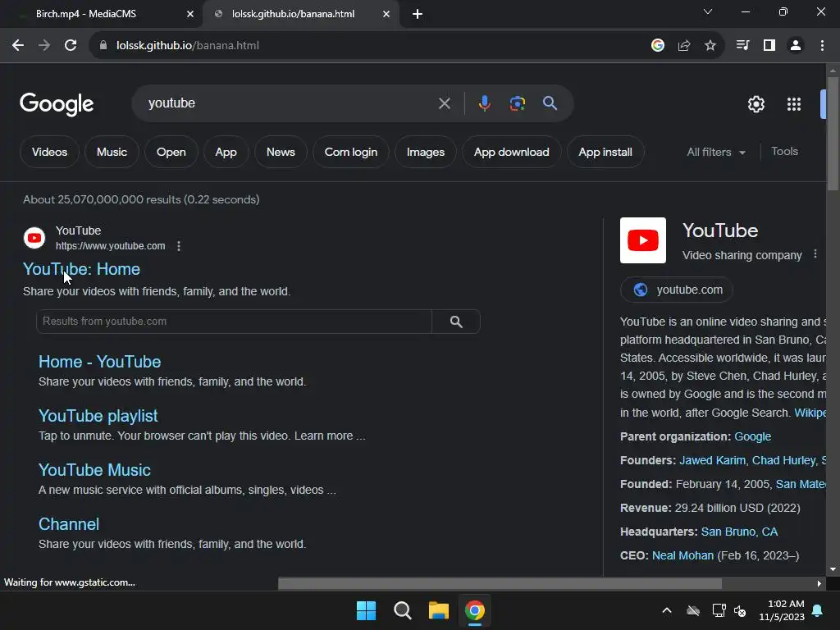Open the tab search chevron

(708, 11)
